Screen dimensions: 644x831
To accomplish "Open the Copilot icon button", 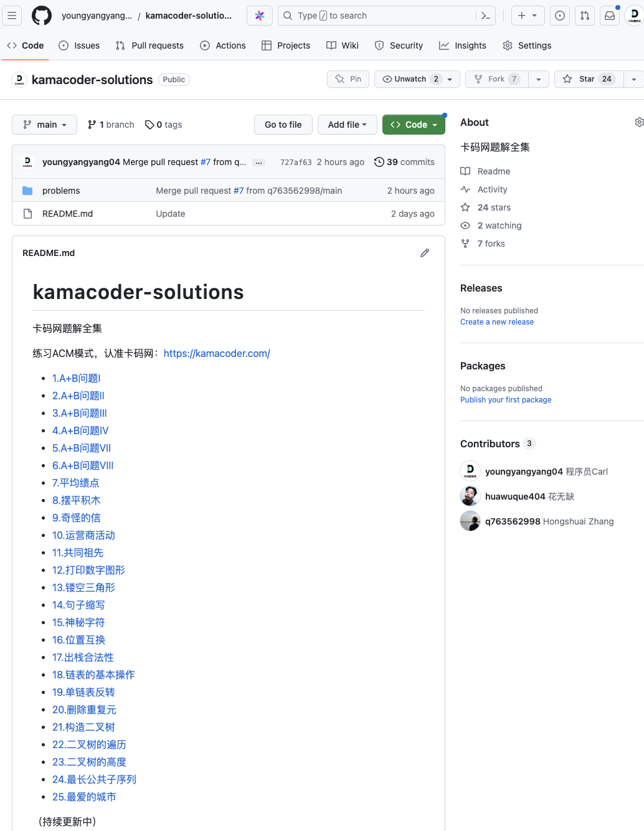I will coord(260,16).
